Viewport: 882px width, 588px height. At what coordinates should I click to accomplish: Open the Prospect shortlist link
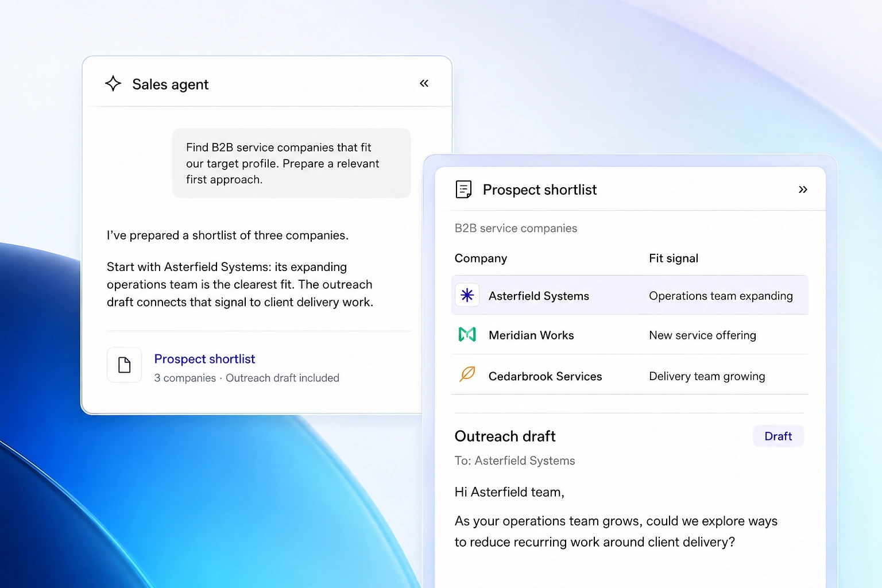point(204,359)
